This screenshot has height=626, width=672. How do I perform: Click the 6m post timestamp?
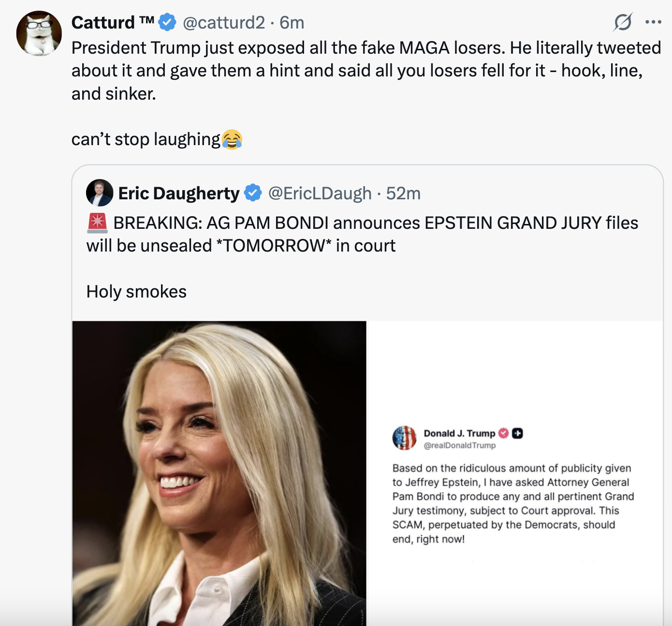click(292, 22)
